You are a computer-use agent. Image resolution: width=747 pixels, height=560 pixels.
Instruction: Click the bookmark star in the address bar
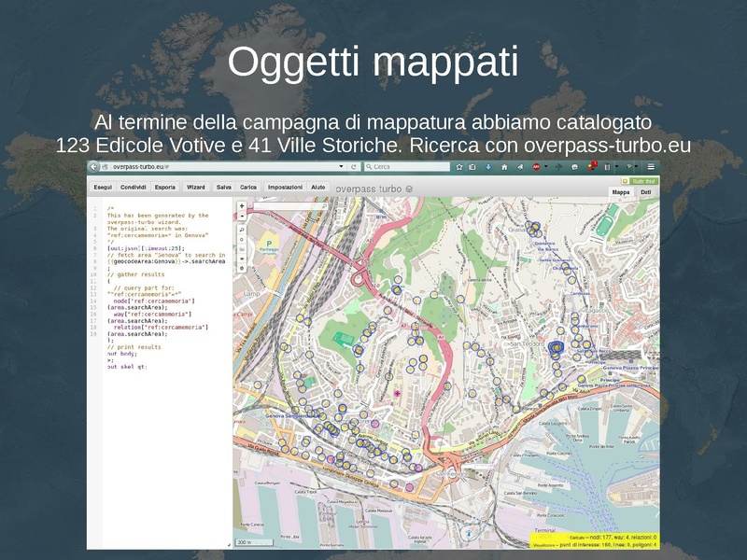tap(458, 168)
